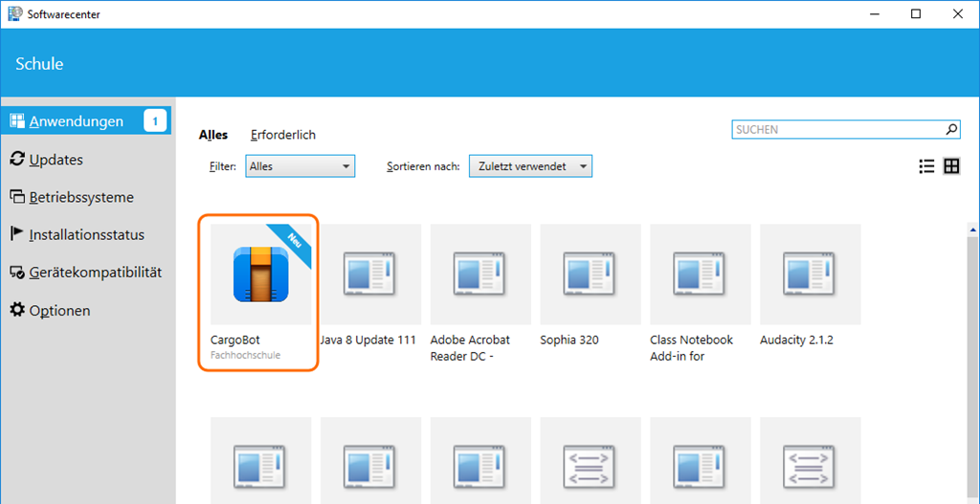Image resolution: width=980 pixels, height=504 pixels.
Task: Click the search magnifier icon
Action: tap(951, 129)
